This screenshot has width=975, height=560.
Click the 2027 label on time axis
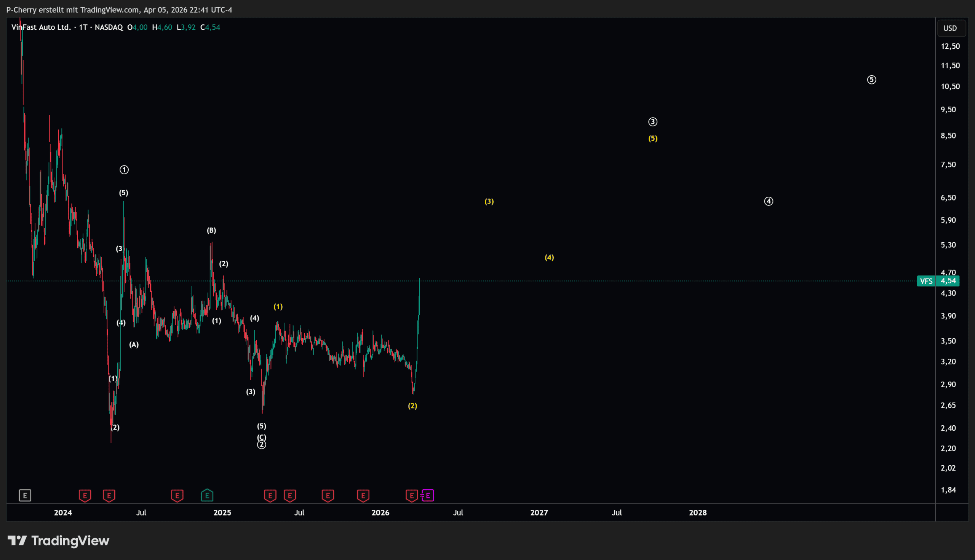pyautogui.click(x=539, y=513)
